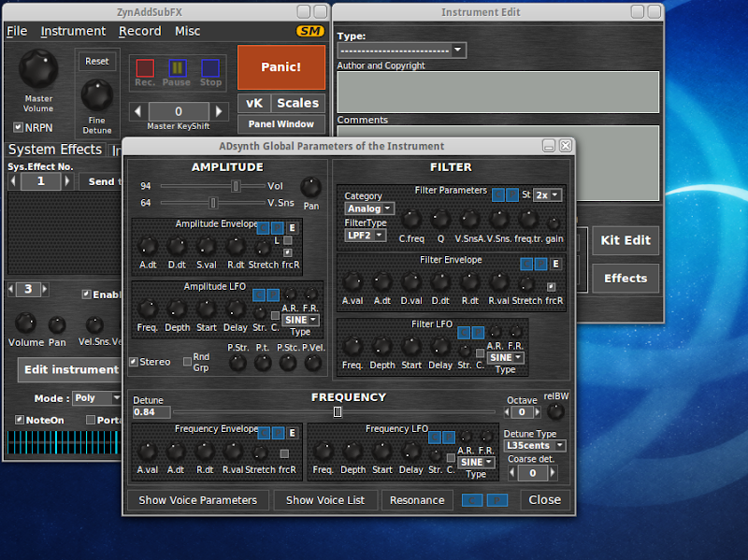
Task: Click the Filter C.freq knob
Action: 411,220
